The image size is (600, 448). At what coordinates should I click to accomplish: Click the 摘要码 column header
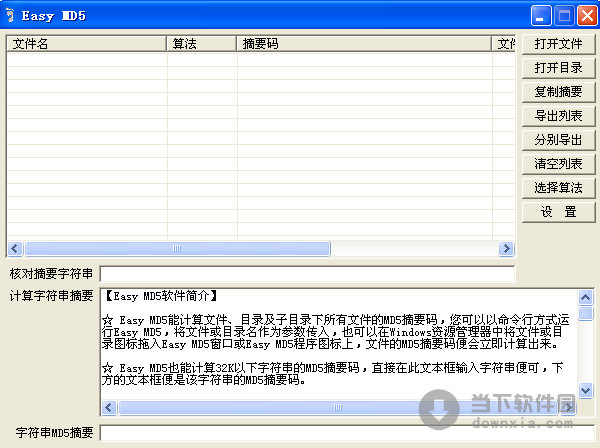click(x=364, y=44)
